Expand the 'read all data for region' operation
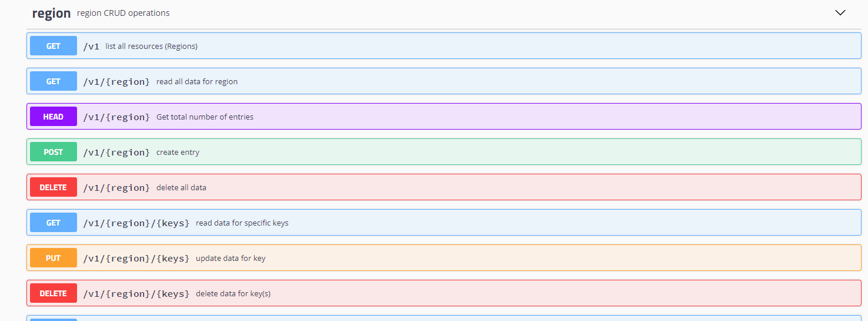This screenshot has width=868, height=321. click(x=196, y=82)
